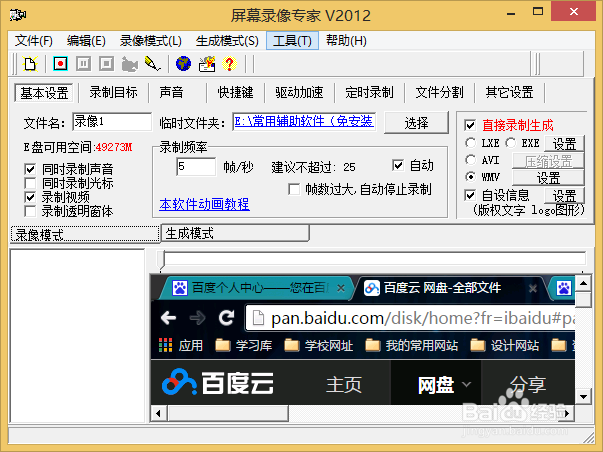Open the 帮助(H) menu
The image size is (603, 452).
(346, 41)
